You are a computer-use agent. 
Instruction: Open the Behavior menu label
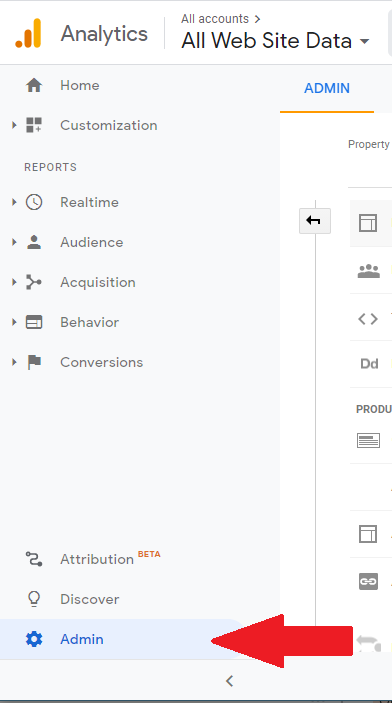point(89,322)
